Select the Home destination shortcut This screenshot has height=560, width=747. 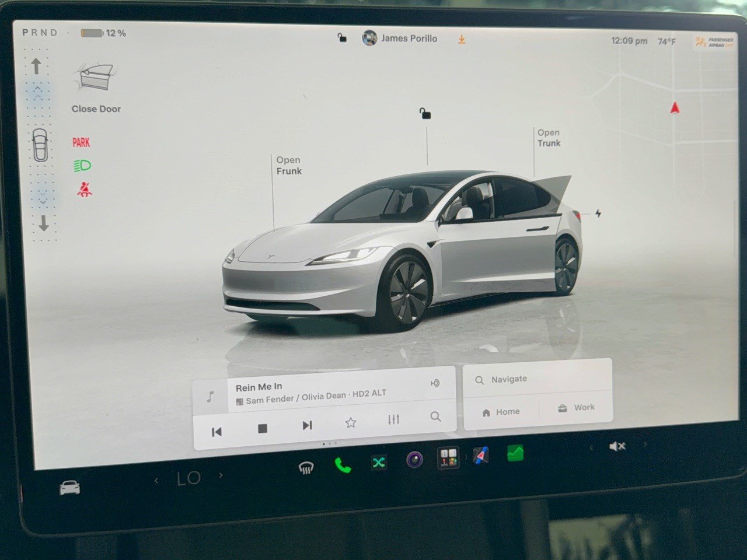tap(501, 412)
